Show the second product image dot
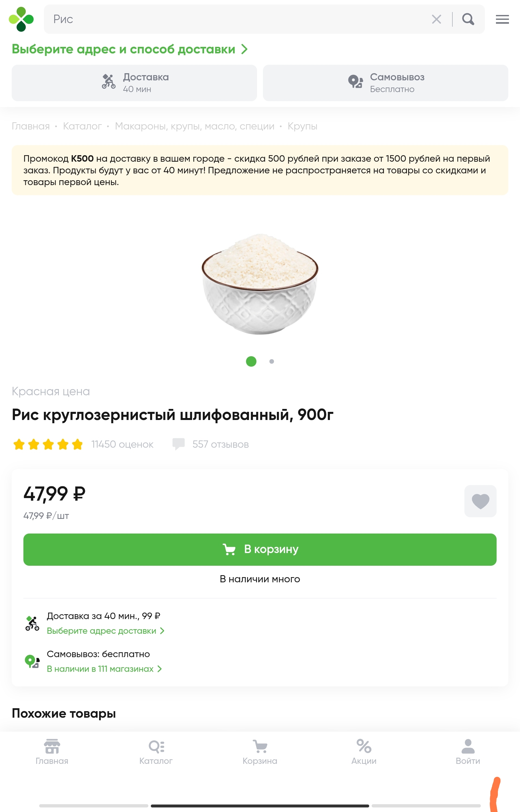The height and width of the screenshot is (812, 520). [271, 361]
